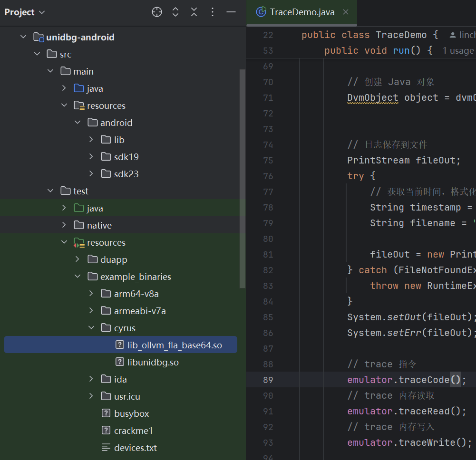Click the devices.txt text file icon
This screenshot has height=460, width=476.
tap(106, 448)
